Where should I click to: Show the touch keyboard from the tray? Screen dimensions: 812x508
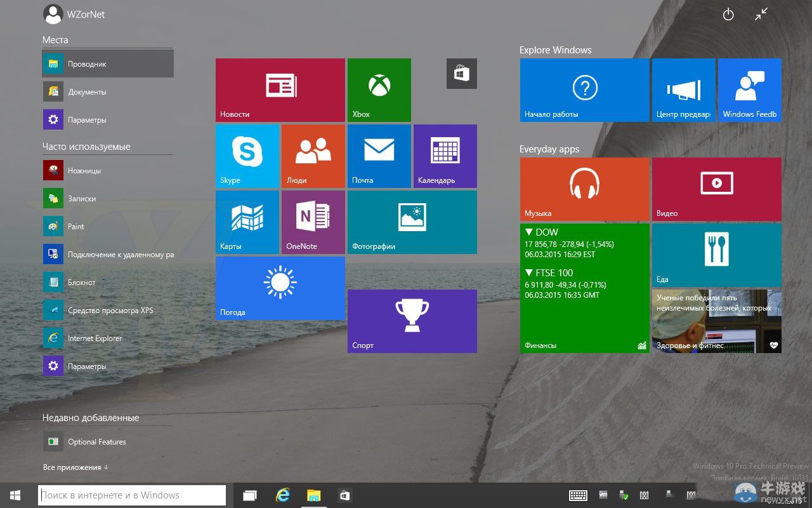click(x=578, y=495)
